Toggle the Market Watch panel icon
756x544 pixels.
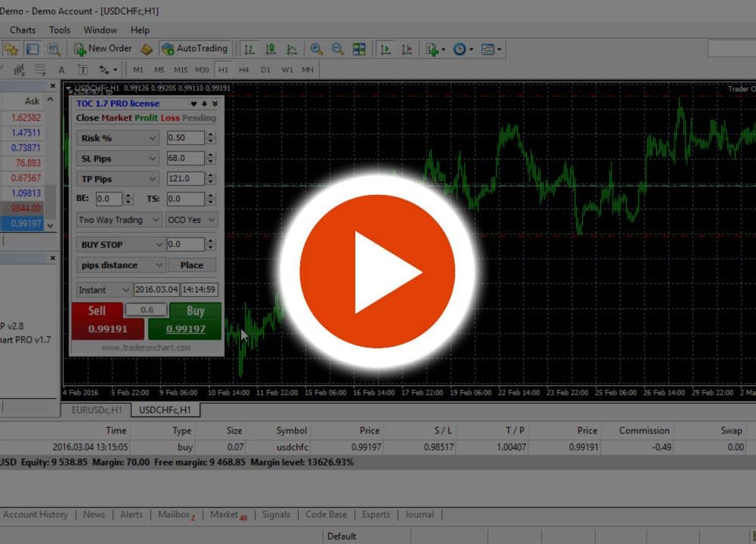pos(33,49)
